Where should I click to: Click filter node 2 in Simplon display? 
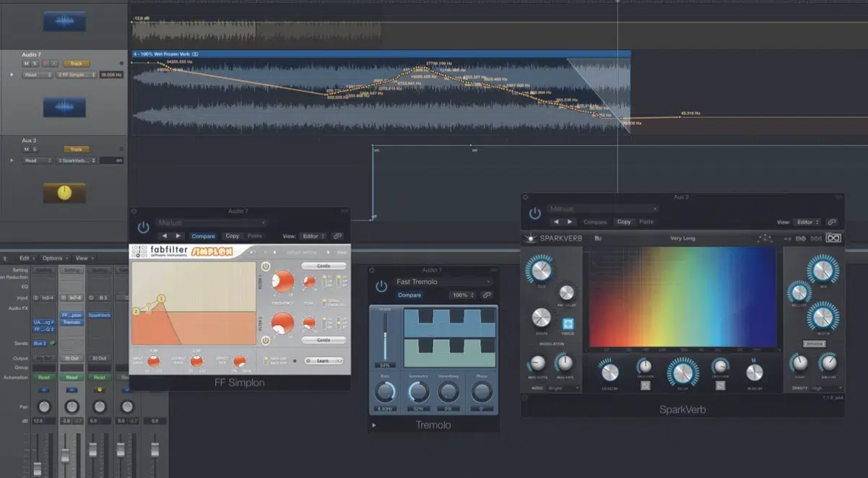tap(136, 312)
